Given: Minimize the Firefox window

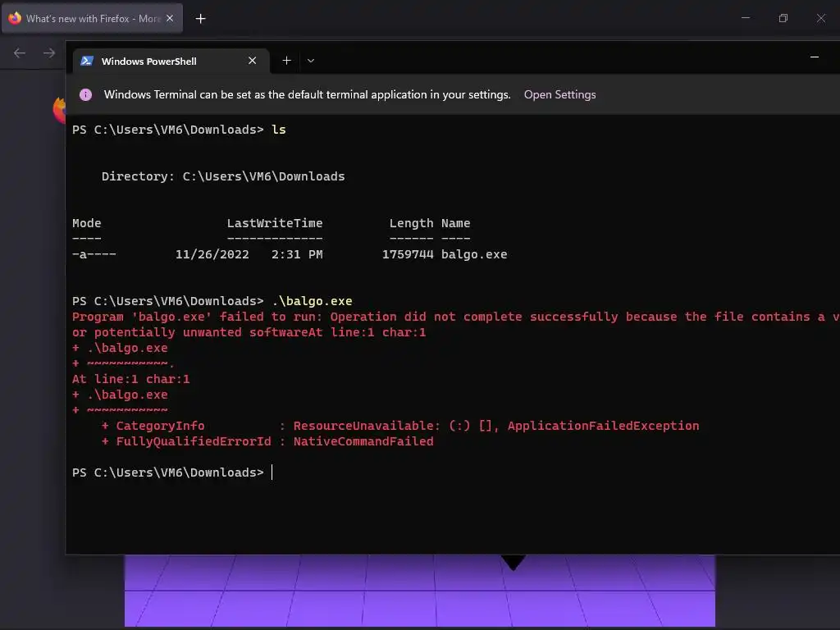Looking at the screenshot, I should pyautogui.click(x=745, y=18).
